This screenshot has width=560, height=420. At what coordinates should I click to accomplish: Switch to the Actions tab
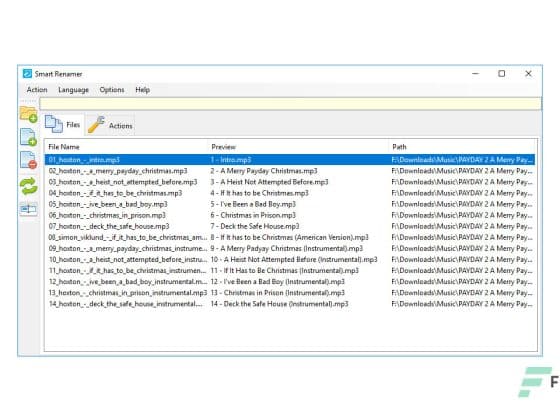click(110, 125)
